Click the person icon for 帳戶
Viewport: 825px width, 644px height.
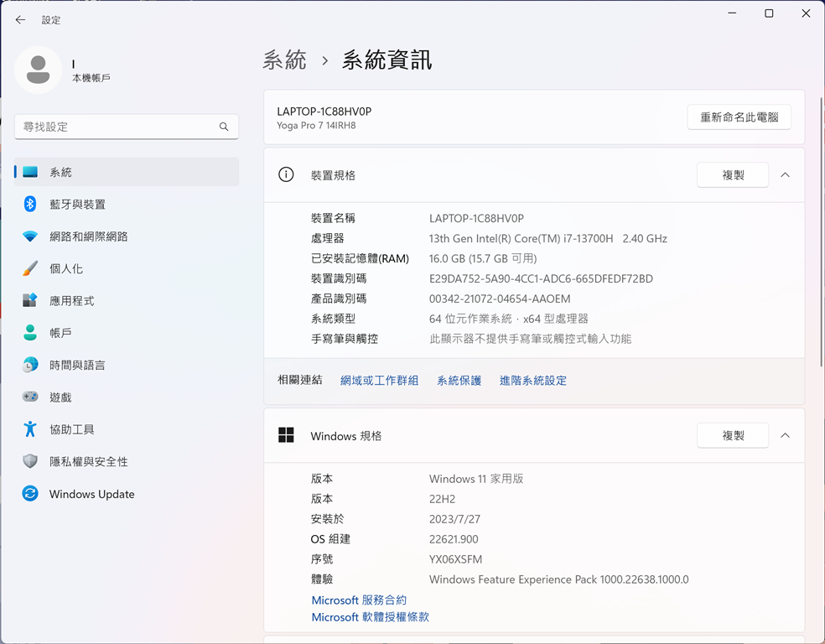[x=30, y=333]
